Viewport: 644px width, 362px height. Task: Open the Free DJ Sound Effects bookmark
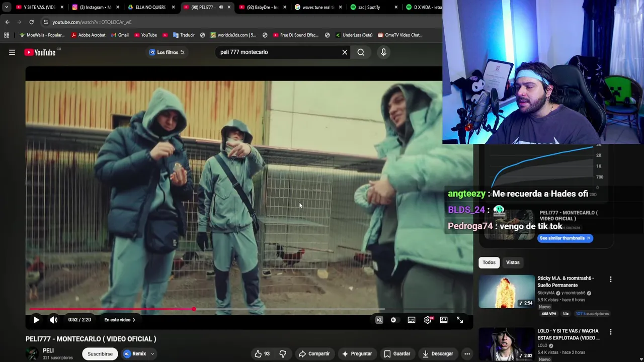tap(296, 35)
